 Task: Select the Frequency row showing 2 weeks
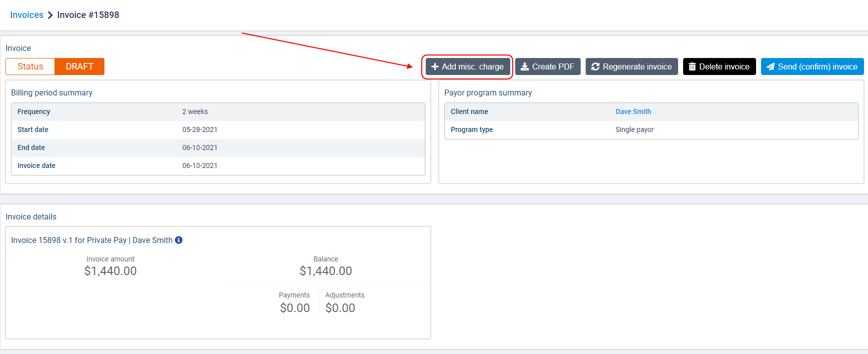click(218, 111)
